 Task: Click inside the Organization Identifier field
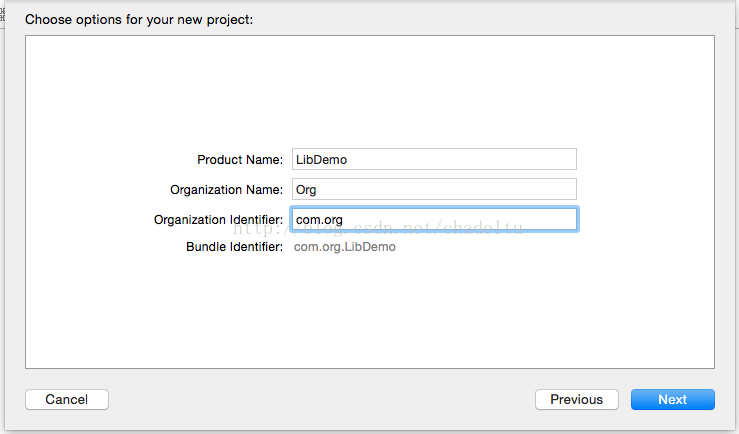[434, 219]
